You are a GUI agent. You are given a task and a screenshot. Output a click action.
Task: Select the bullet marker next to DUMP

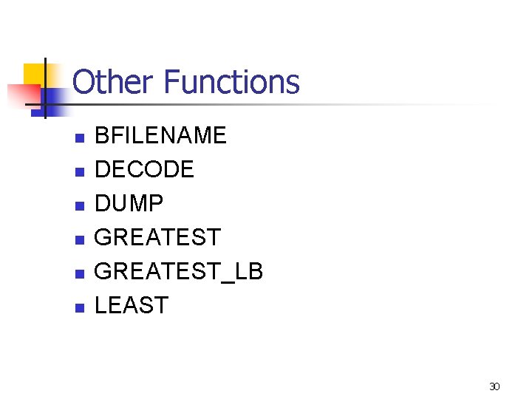[80, 205]
